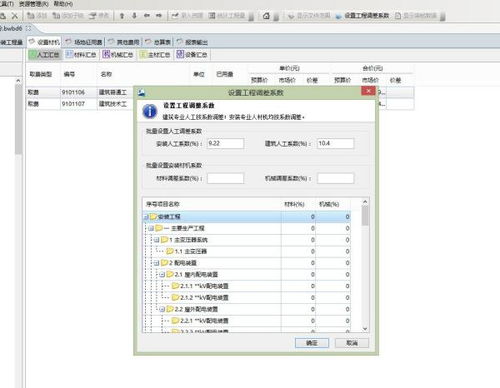The height and width of the screenshot is (388, 500).
Task: Click the .bwbd6 file tab
Action: (x=15, y=28)
